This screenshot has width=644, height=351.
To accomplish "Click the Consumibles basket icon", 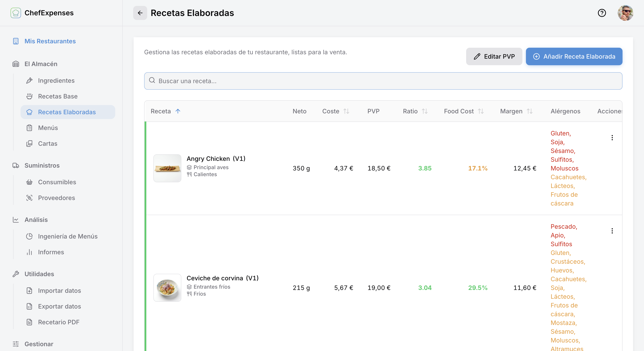I will 29,182.
